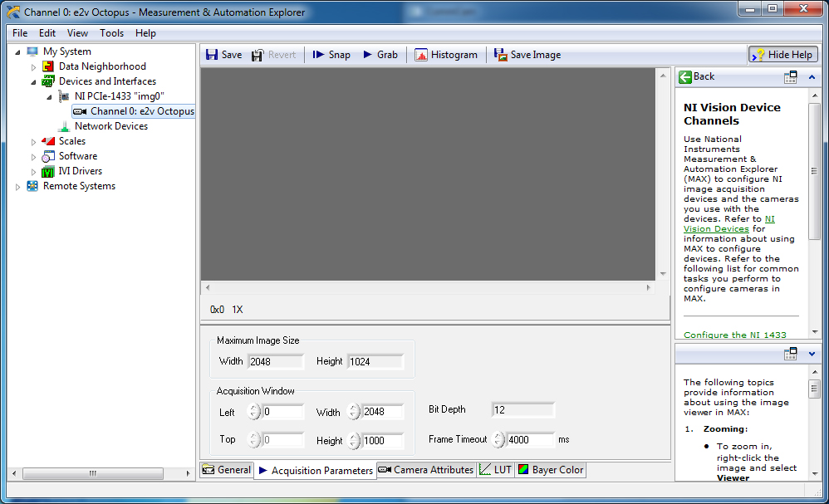Open the Tools menu
This screenshot has width=829, height=504.
tap(111, 33)
